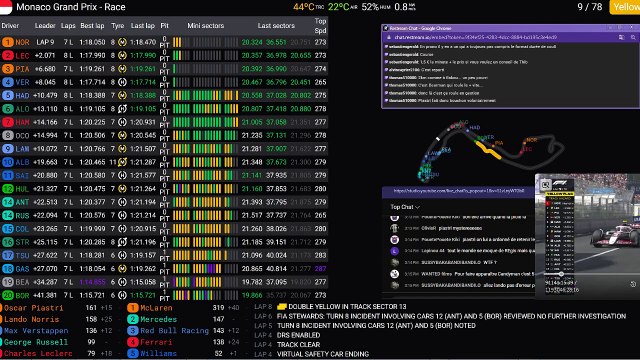Click BEA purple best lap time
The height and width of the screenshot is (360, 640).
tap(92, 282)
